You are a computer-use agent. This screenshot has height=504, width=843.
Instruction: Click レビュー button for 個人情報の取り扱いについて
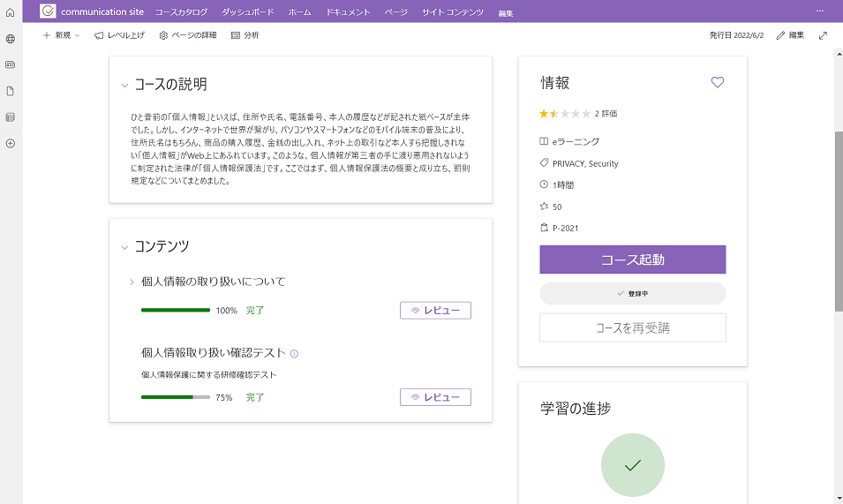tap(435, 310)
